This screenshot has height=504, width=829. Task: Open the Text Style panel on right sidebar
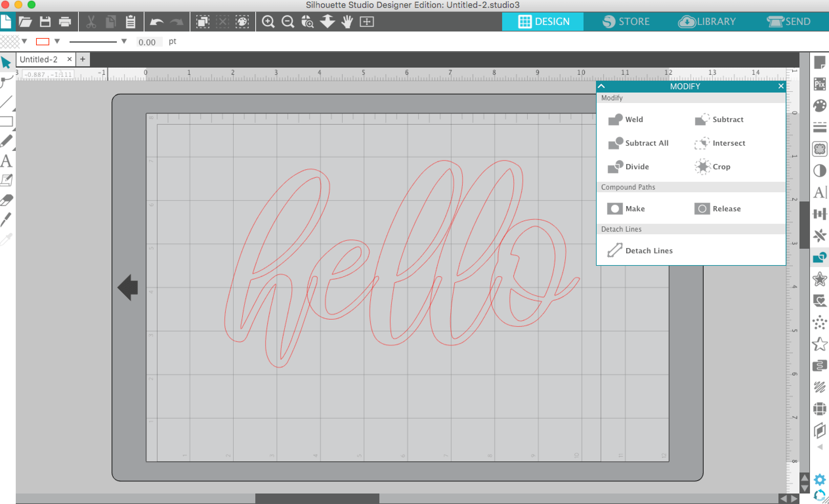[x=819, y=192]
